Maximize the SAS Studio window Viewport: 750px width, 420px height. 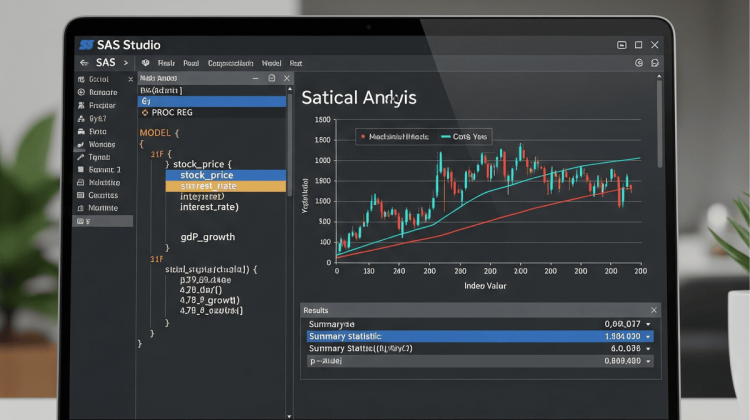click(x=638, y=45)
